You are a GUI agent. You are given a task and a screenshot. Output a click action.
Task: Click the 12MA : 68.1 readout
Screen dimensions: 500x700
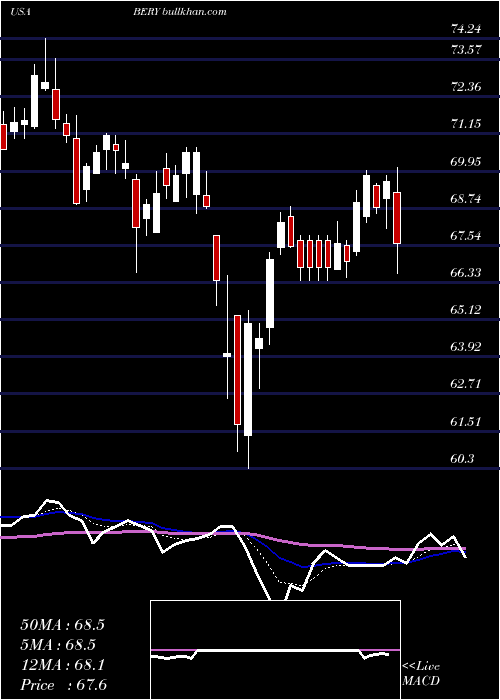(x=62, y=665)
